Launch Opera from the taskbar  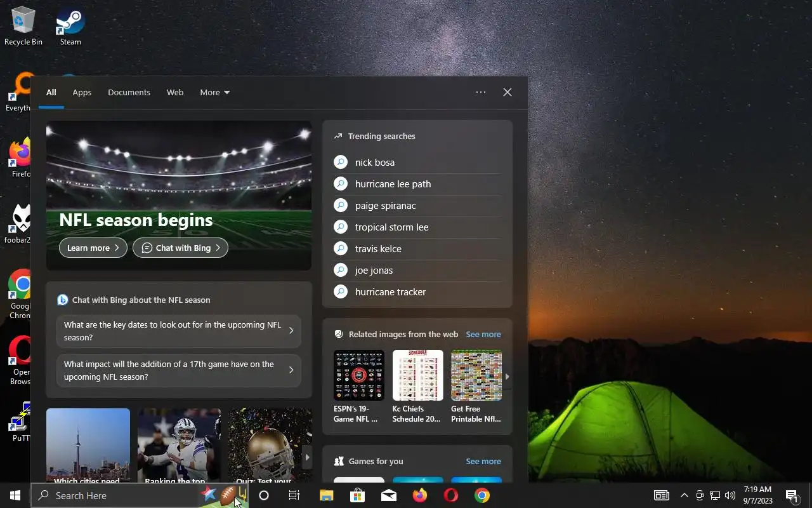[x=451, y=495]
